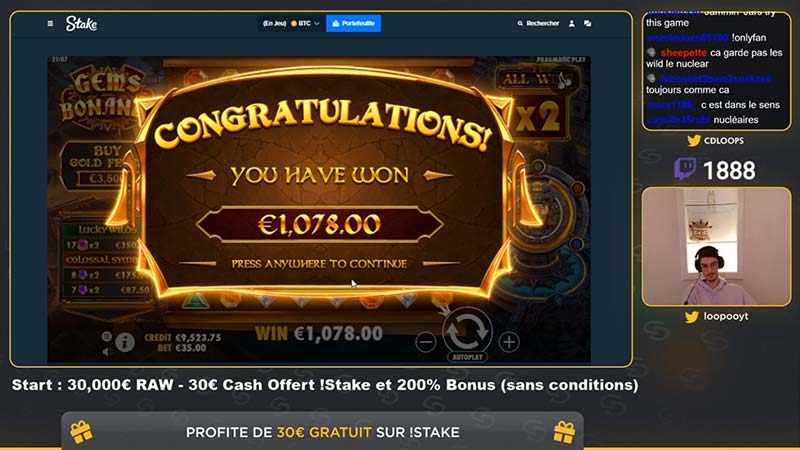Click the sheepette chat username
800x450 pixels.
tap(683, 53)
